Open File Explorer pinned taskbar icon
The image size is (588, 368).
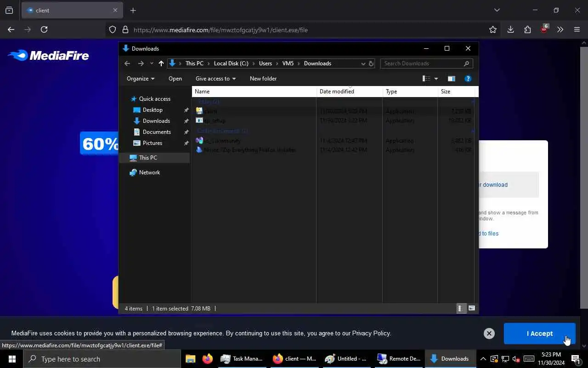190,359
